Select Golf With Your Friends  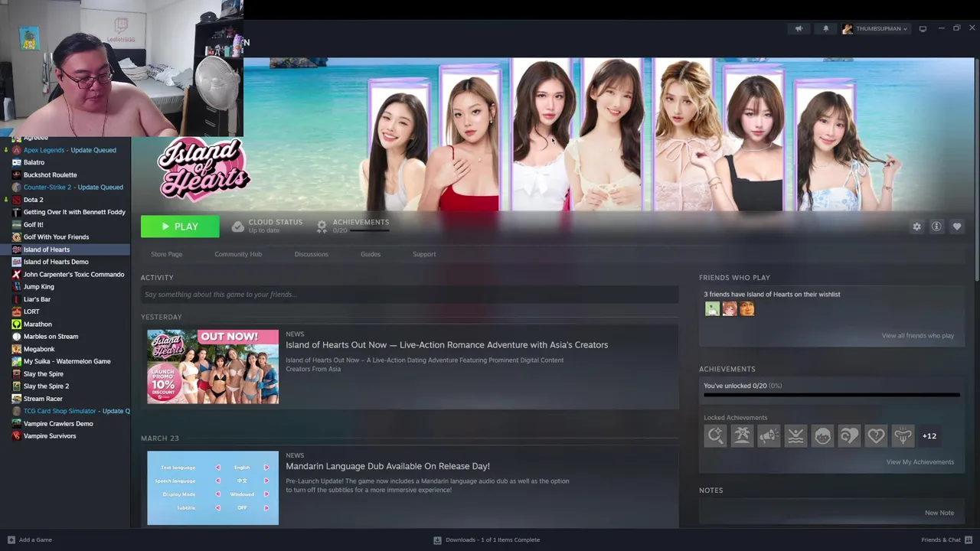(x=56, y=237)
